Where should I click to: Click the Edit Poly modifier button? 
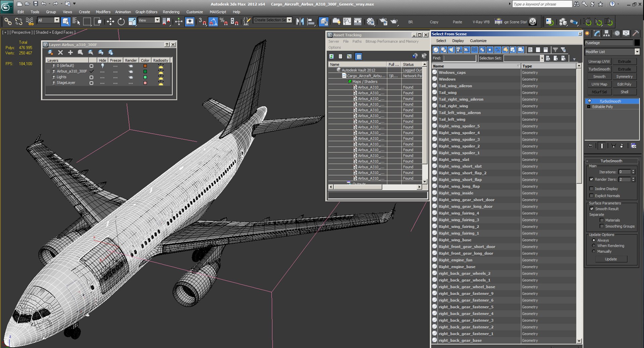624,84
